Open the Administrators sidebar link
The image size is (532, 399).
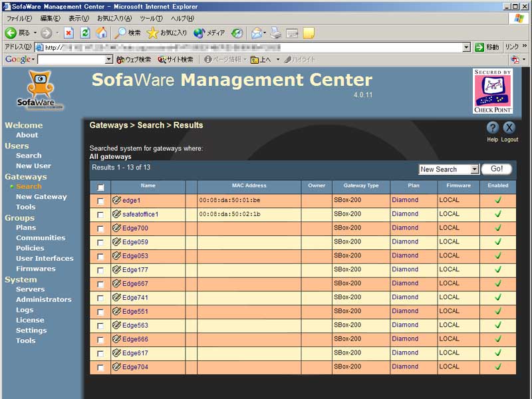(x=44, y=300)
